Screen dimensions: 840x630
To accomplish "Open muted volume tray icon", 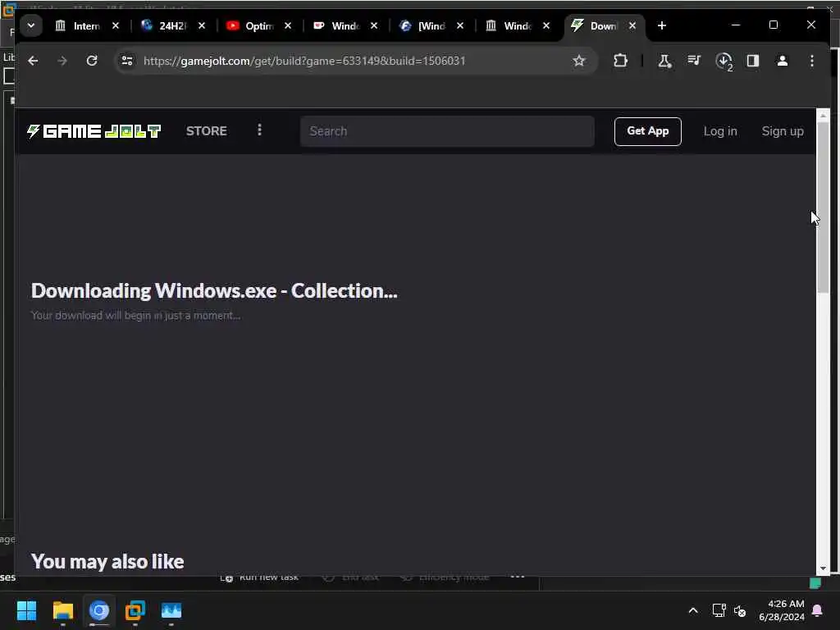I will click(740, 610).
